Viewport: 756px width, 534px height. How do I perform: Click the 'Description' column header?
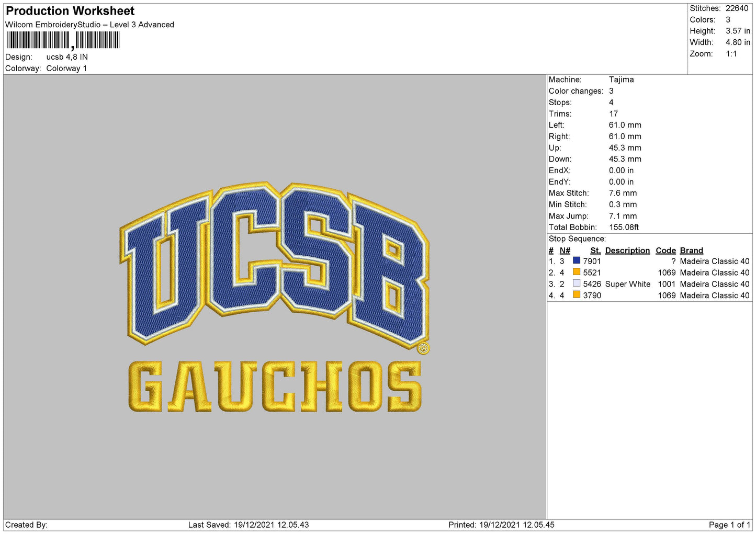click(627, 251)
